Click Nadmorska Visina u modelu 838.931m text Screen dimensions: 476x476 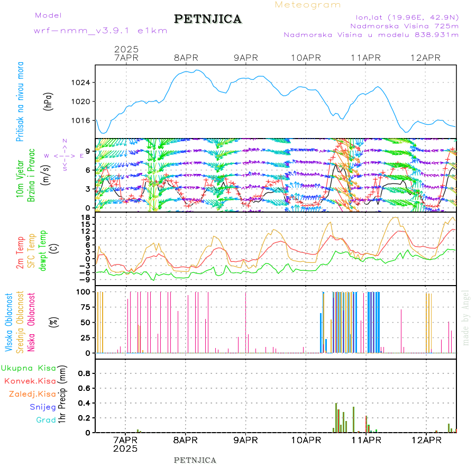point(371,34)
